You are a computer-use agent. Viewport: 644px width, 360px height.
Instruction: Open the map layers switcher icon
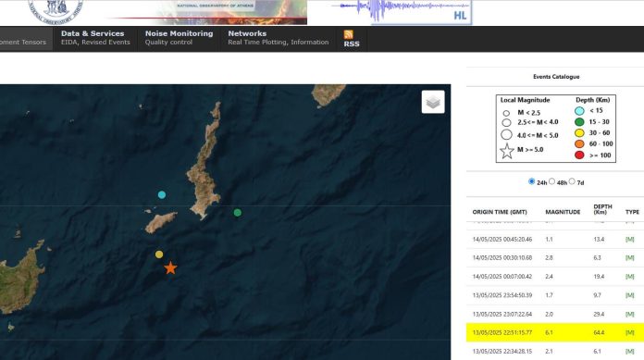coord(433,102)
